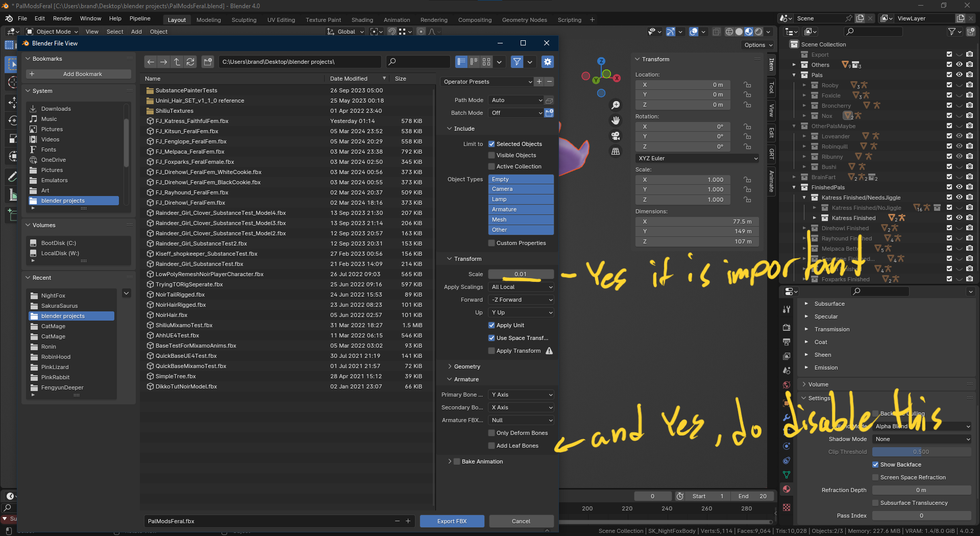Switch to the Sculpting workspace tab
Image resolution: width=980 pixels, height=536 pixels.
pyautogui.click(x=243, y=20)
